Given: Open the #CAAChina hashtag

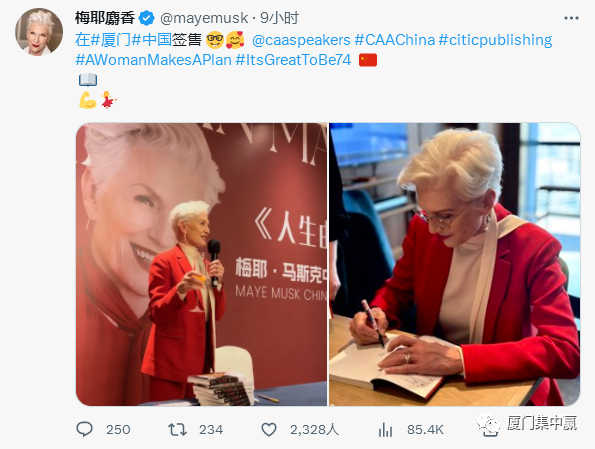Looking at the screenshot, I should point(395,40).
